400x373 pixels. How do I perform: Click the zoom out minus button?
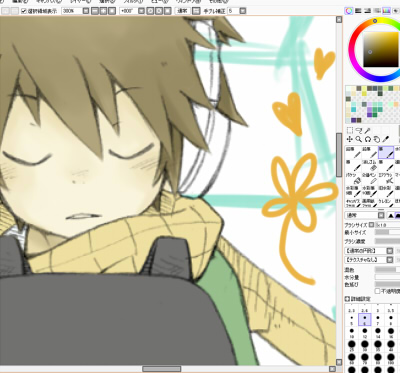(95, 11)
